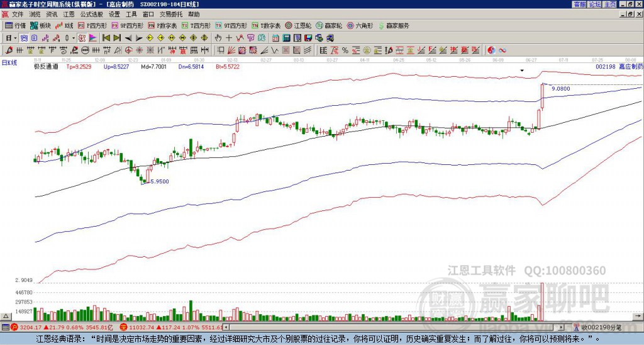644x345 pixels.
Task: Click the red floppy disk save icon
Action: pyautogui.click(x=308, y=38)
